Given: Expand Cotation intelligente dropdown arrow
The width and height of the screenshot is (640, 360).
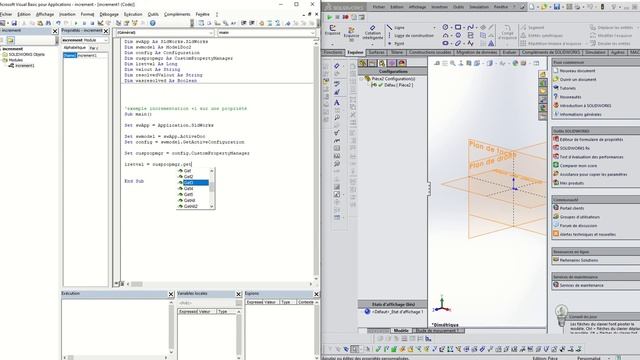Looking at the screenshot, I should click(373, 44).
